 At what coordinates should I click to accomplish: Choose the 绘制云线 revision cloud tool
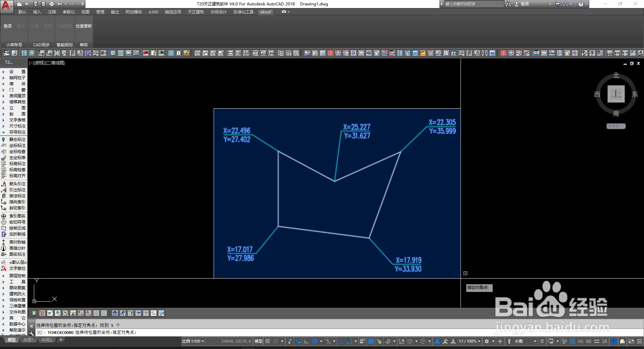(13, 228)
